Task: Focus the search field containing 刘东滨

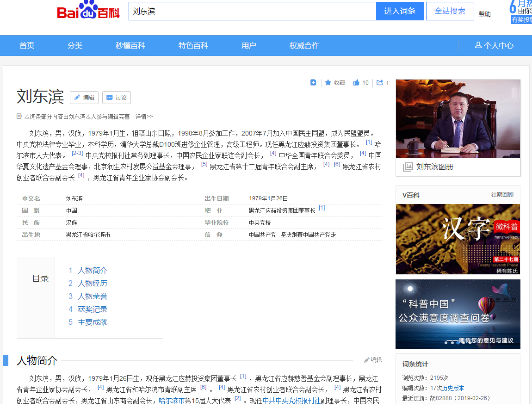Action: coord(253,11)
